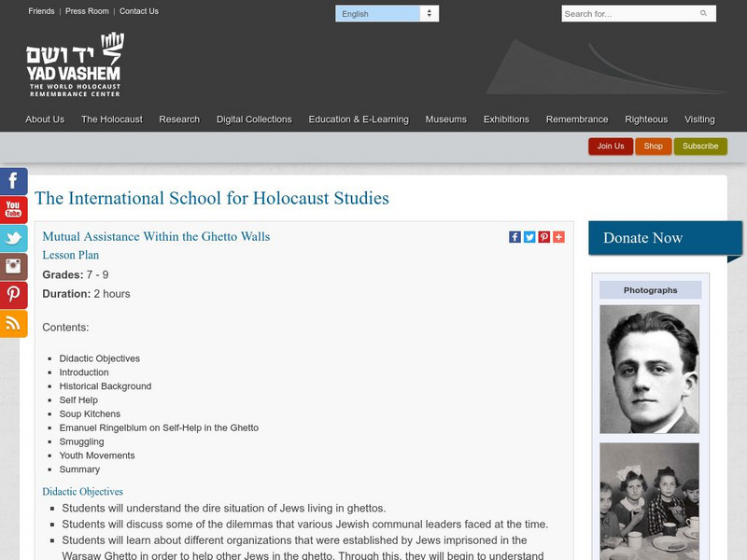
Task: Click the Press Room link
Action: (87, 11)
